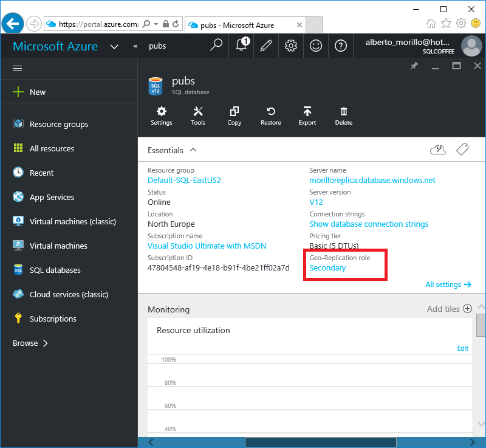Open Cloud services (classic) in sidebar

tap(69, 294)
